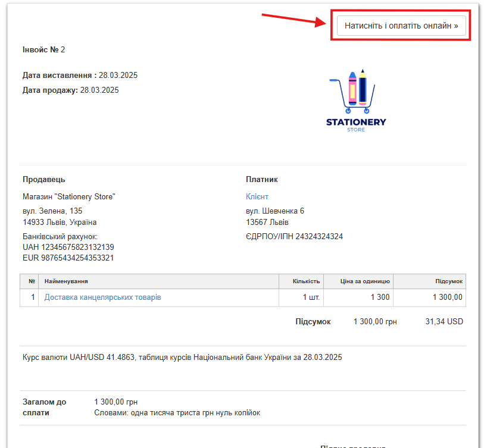484x448 pixels.
Task: Click the Платник section heading
Action: [261, 180]
